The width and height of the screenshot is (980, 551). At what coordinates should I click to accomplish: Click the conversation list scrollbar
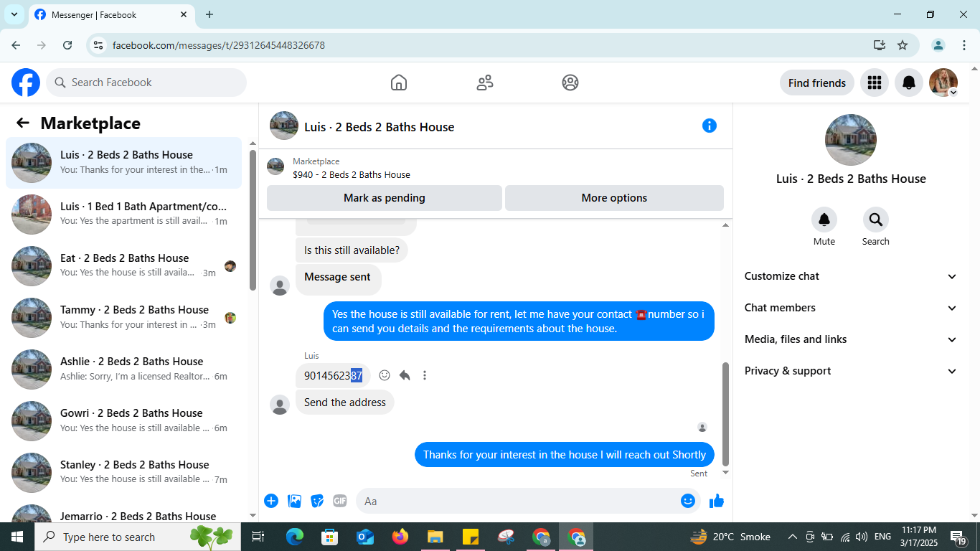[253, 220]
